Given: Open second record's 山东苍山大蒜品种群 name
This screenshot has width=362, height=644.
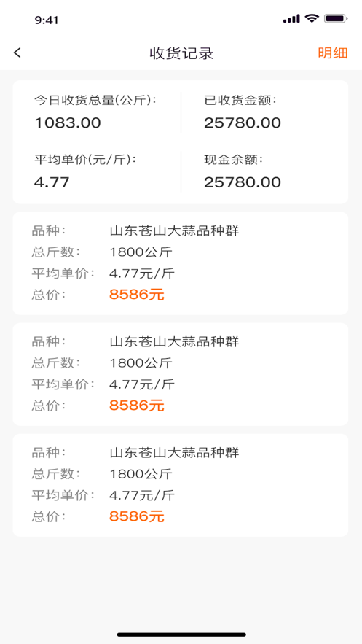Looking at the screenshot, I should (174, 342).
